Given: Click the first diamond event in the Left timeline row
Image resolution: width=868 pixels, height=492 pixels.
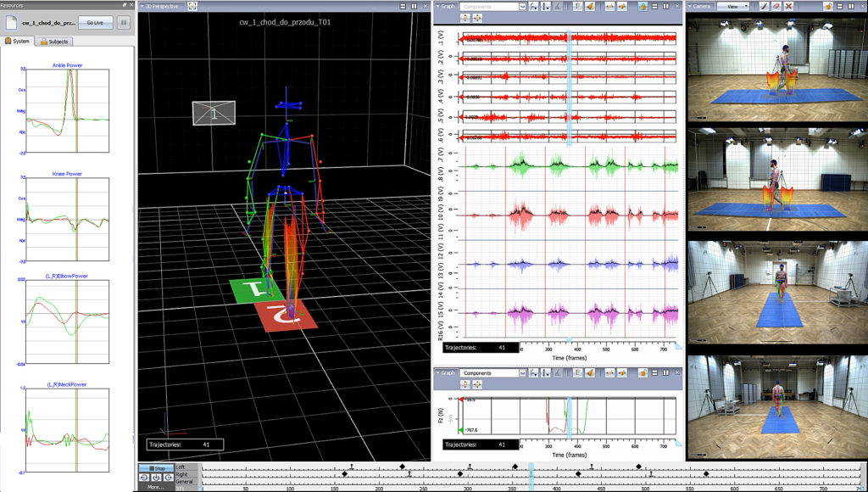Looking at the screenshot, I should pos(403,467).
